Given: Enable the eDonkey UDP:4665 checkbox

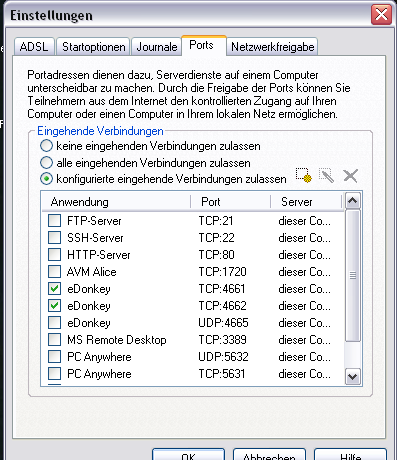Looking at the screenshot, I should 54,322.
